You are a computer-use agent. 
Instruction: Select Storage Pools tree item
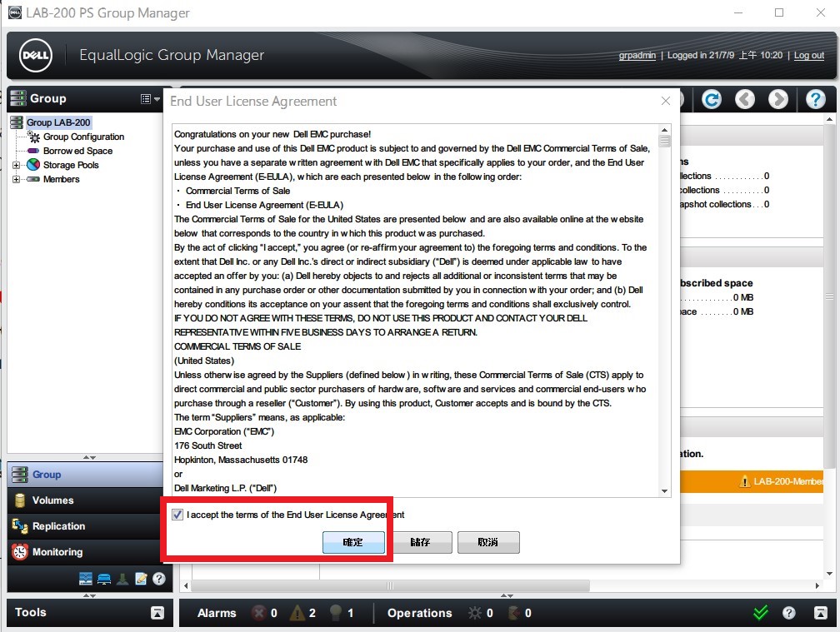71,165
